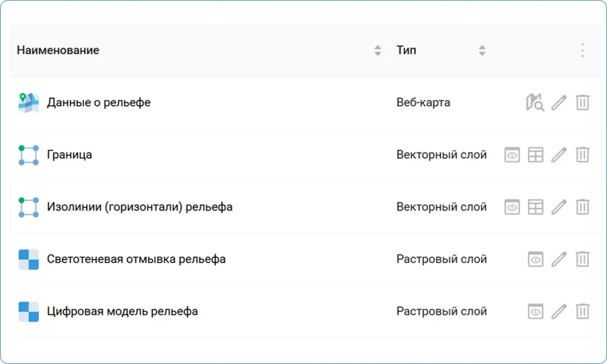Delete the Граница vector layer
The width and height of the screenshot is (607, 364).
pos(583,155)
